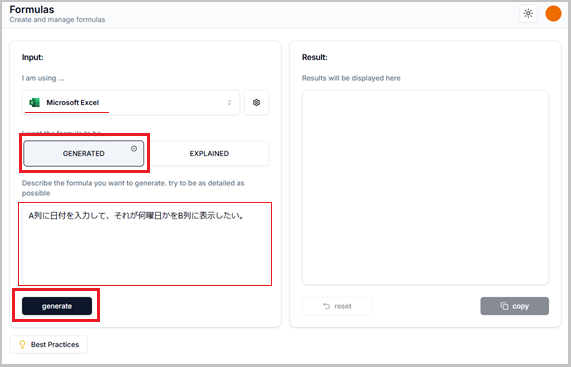Click the small circle icon on GENERATED
Viewport: 571px width, 367px height.
[134, 149]
